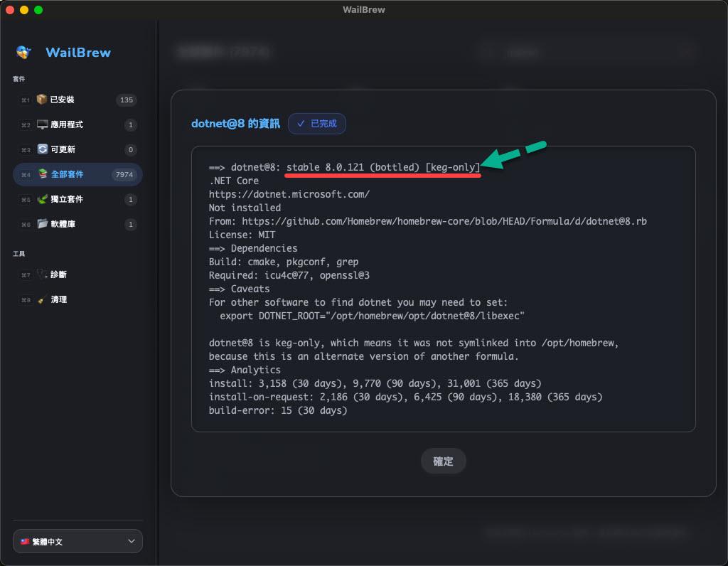728x566 pixels.
Task: Click the folder icon beside 軟體庫
Action: [43, 224]
